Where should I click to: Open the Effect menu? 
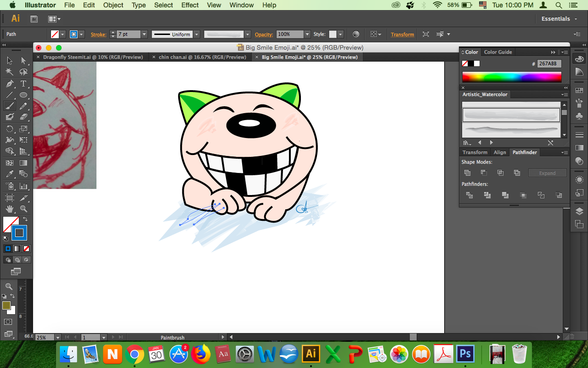(190, 5)
